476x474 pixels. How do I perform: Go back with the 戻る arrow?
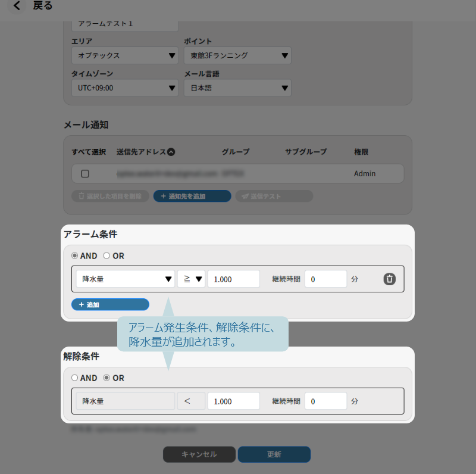17,5
